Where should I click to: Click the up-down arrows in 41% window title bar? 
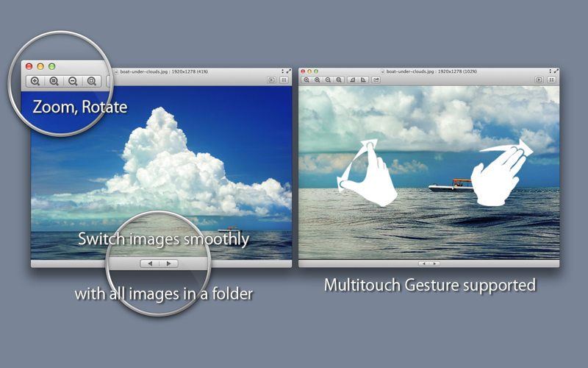tap(282, 71)
